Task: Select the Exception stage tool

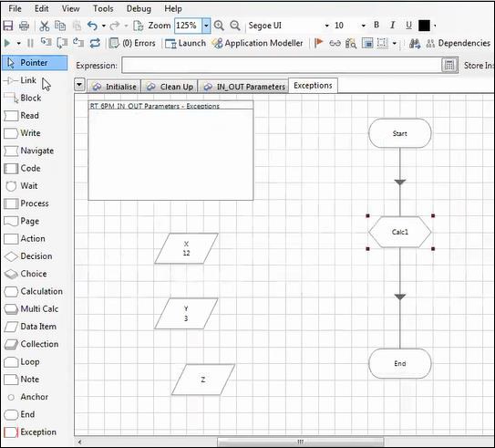Action: 30,432
